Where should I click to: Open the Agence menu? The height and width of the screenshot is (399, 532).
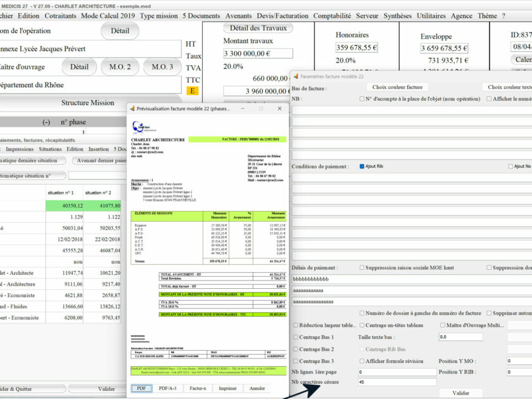pos(462,16)
